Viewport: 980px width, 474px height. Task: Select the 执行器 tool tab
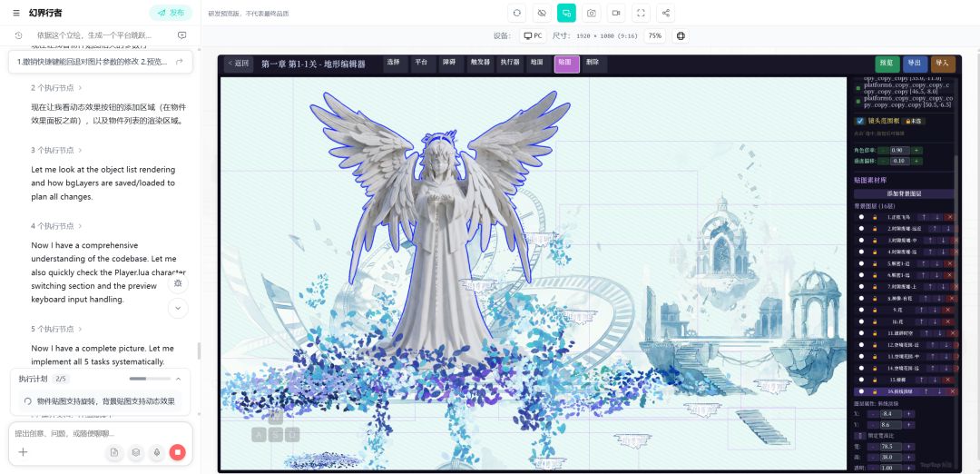tap(509, 64)
